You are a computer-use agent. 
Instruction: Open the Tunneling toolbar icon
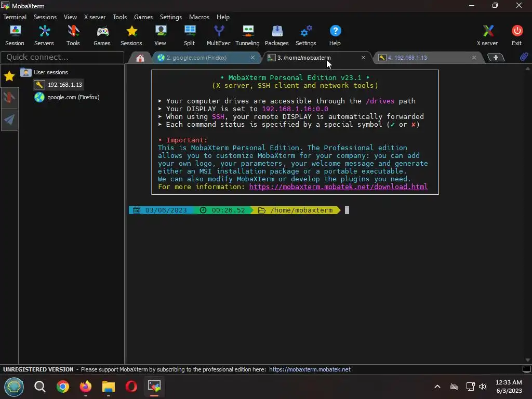click(247, 35)
